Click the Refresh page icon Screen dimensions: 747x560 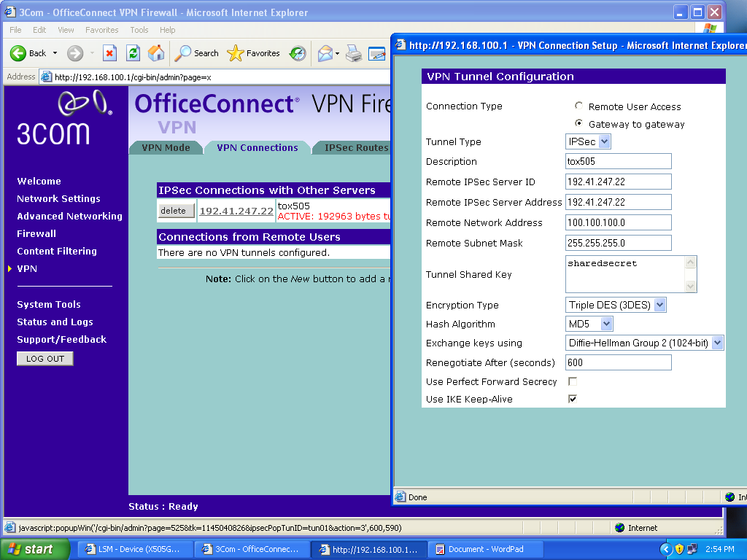pyautogui.click(x=133, y=53)
